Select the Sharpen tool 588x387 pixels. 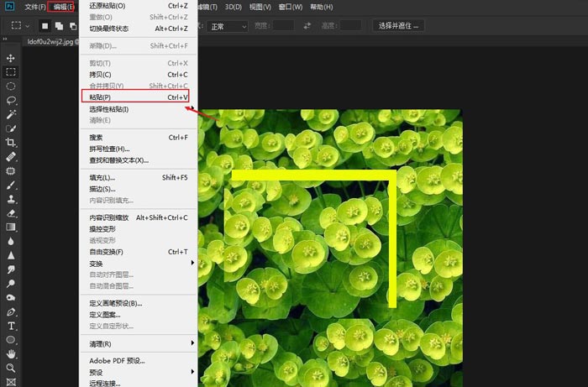coord(10,255)
